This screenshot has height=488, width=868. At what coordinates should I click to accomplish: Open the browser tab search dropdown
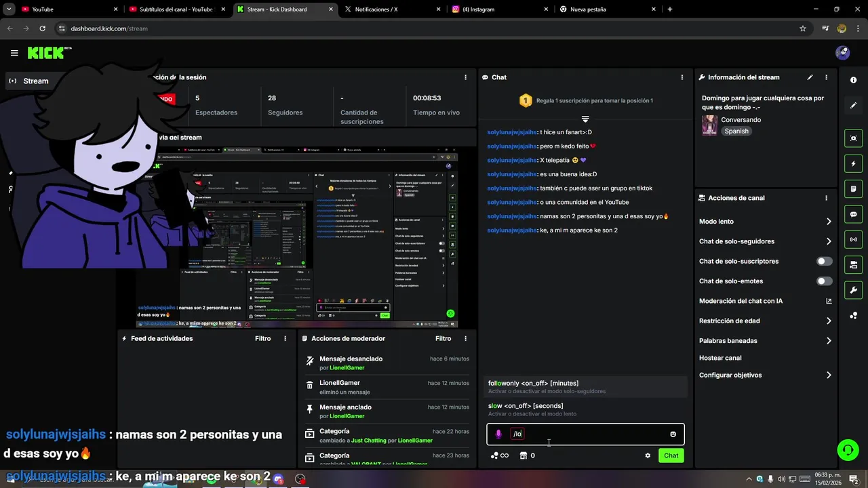coord(9,9)
